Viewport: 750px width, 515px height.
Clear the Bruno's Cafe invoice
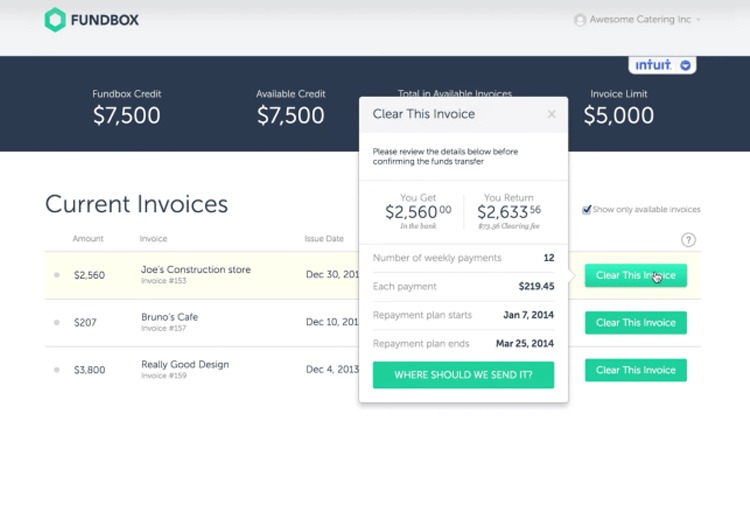click(636, 323)
